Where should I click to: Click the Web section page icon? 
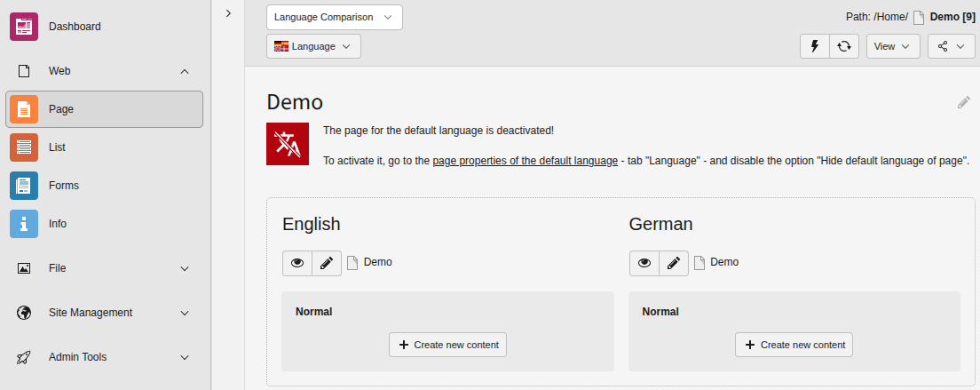click(x=24, y=71)
